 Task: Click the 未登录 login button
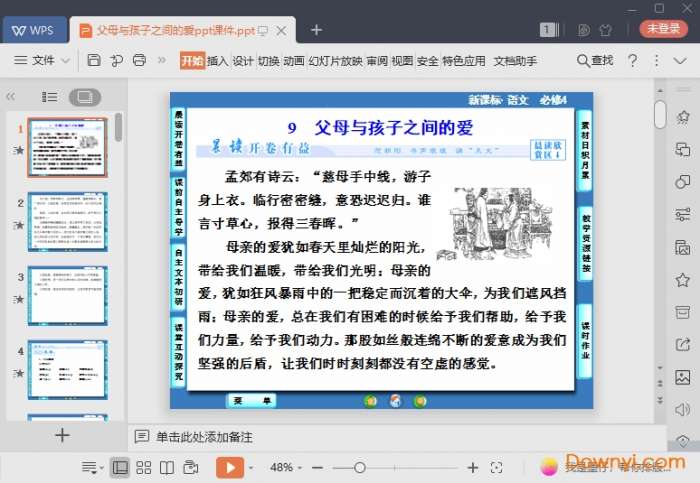pyautogui.click(x=664, y=29)
